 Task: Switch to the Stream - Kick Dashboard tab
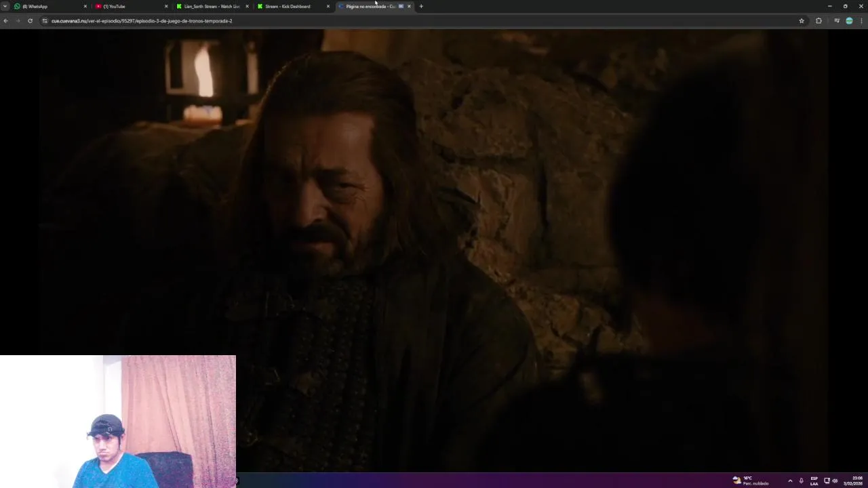pos(293,6)
